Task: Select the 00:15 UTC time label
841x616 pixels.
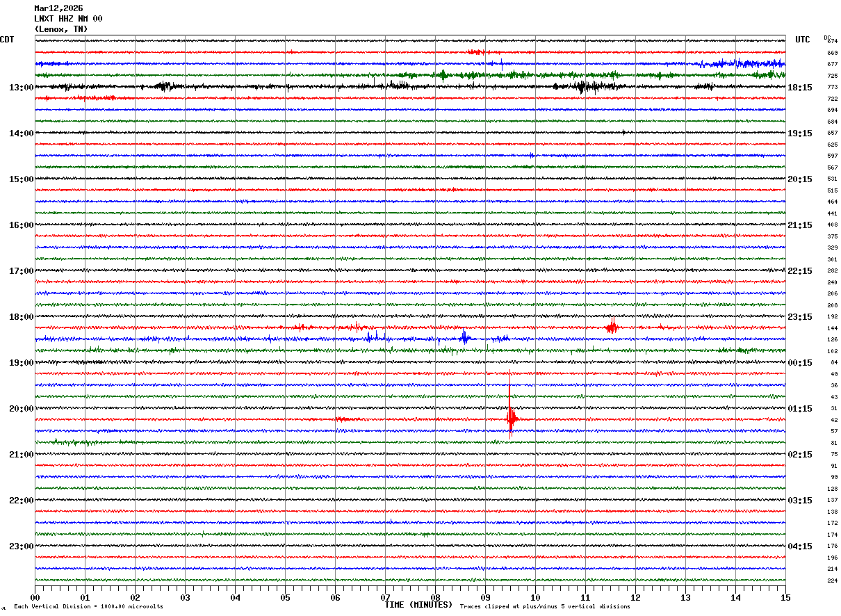Action: (x=799, y=363)
